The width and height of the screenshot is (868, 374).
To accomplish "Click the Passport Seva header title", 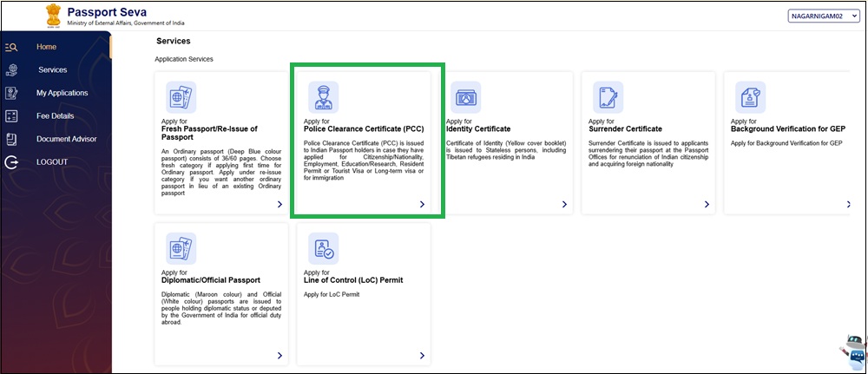I will pos(107,11).
